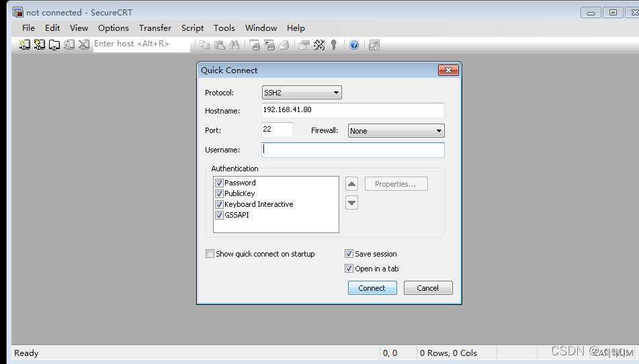Open the Transfer menu
Viewport: 639px width, 364px height.
(x=155, y=28)
